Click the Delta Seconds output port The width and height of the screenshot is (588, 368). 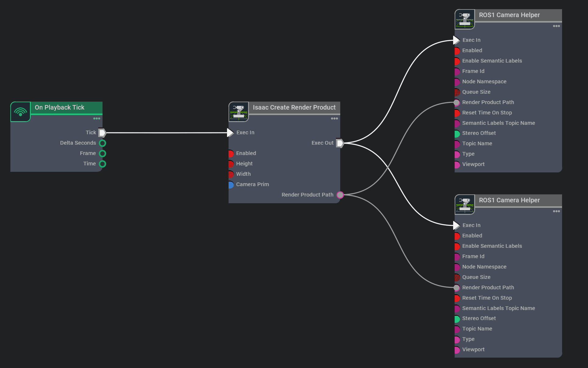coord(103,143)
